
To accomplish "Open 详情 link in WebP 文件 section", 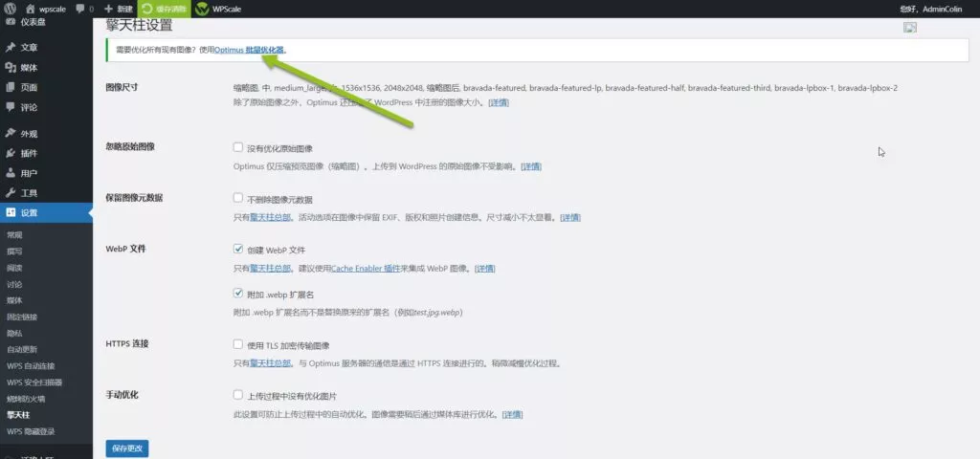I will click(x=485, y=269).
